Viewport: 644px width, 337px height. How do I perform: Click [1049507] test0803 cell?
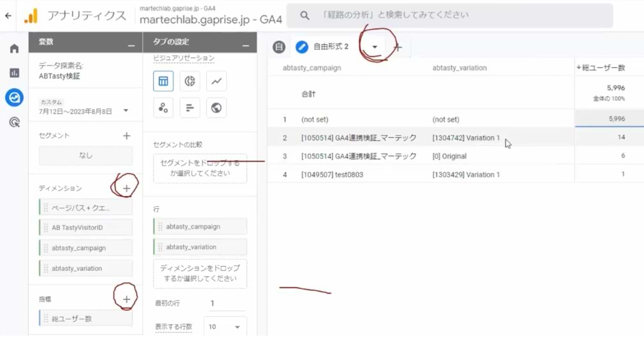click(333, 175)
